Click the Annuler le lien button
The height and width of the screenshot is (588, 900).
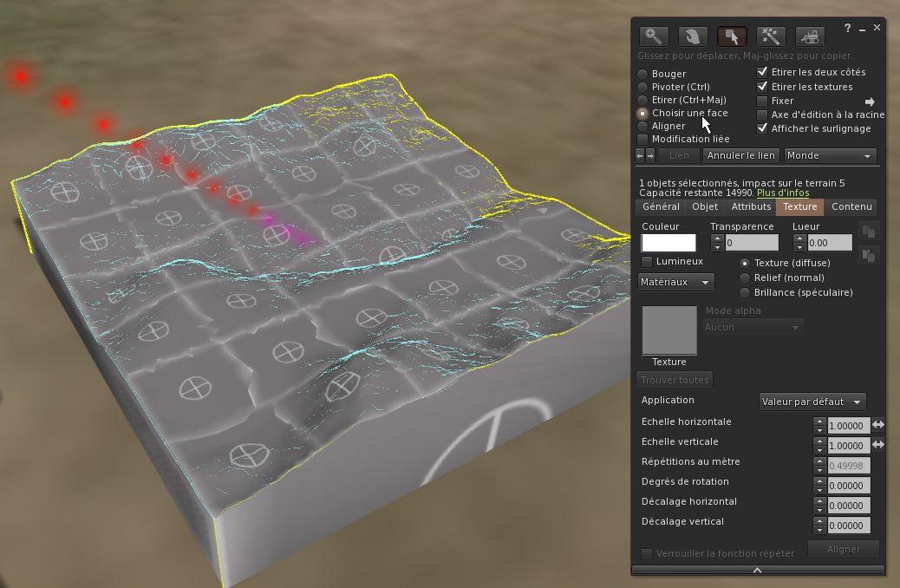point(740,155)
